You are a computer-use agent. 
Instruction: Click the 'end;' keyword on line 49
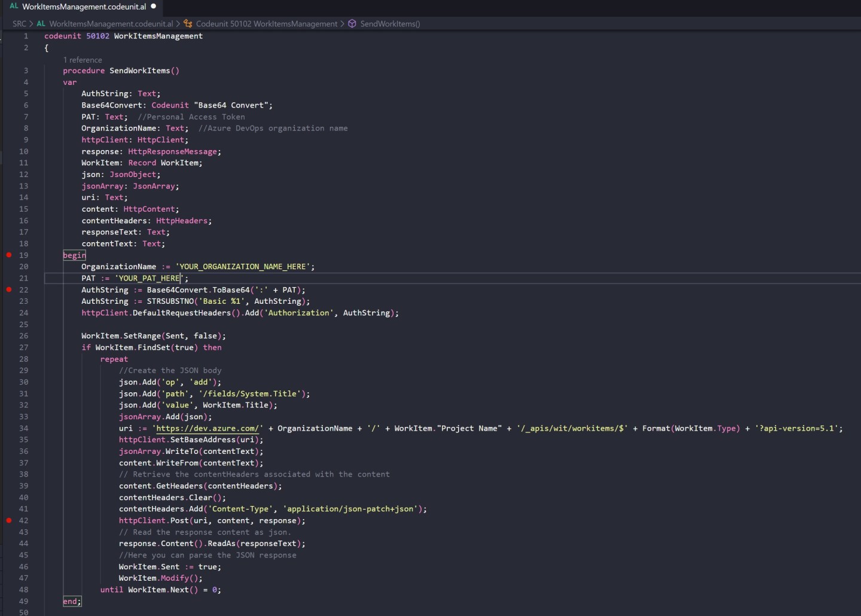[x=72, y=601]
